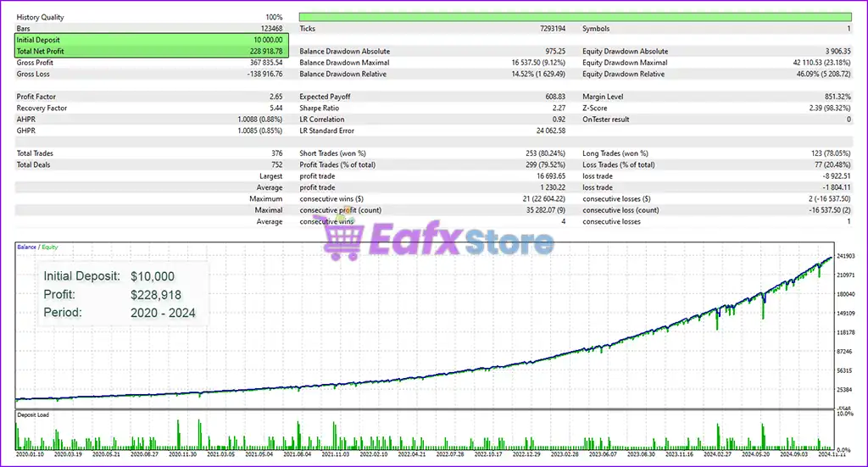Click the LR Correlation value 0.92
Image resolution: width=868 pixels, height=467 pixels.
559,119
